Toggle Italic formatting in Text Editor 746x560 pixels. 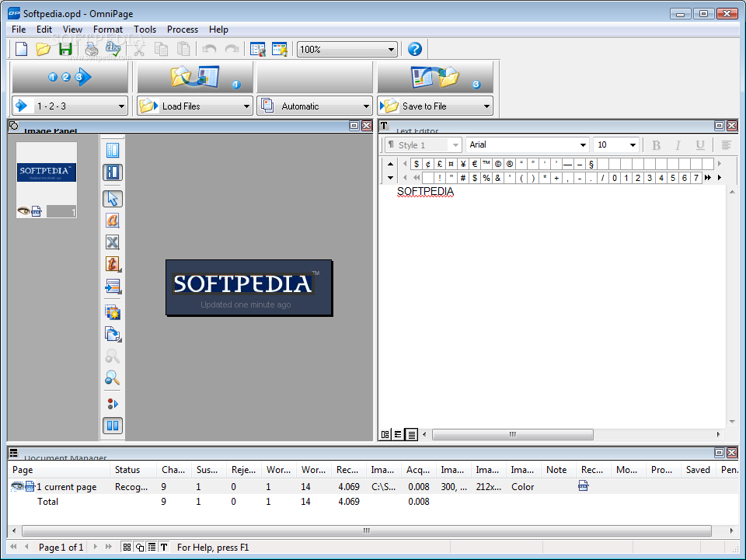coord(678,145)
